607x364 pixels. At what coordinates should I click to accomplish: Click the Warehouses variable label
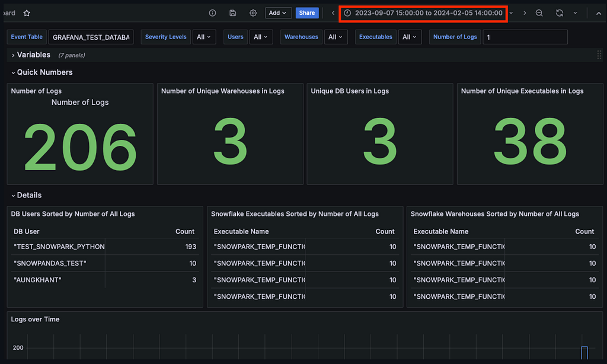pyautogui.click(x=301, y=37)
